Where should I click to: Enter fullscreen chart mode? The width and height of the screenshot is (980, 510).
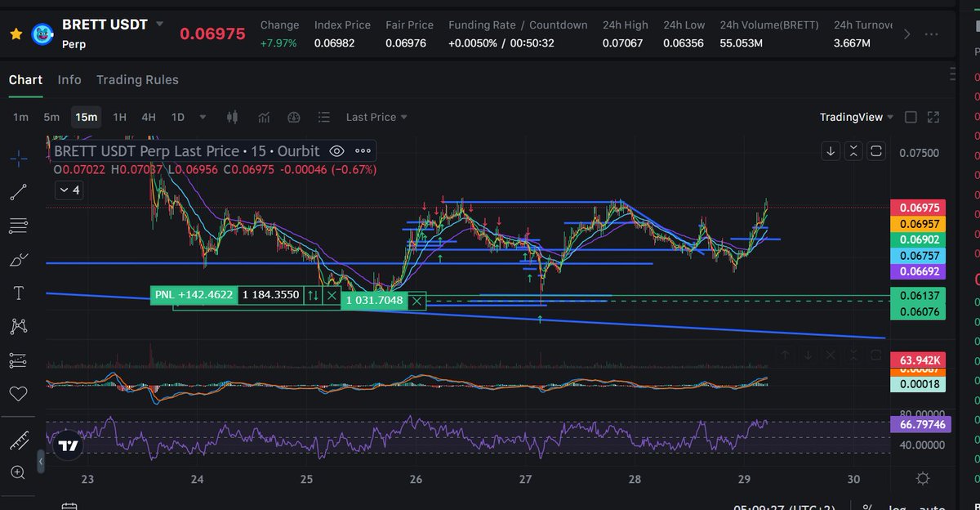coord(934,117)
